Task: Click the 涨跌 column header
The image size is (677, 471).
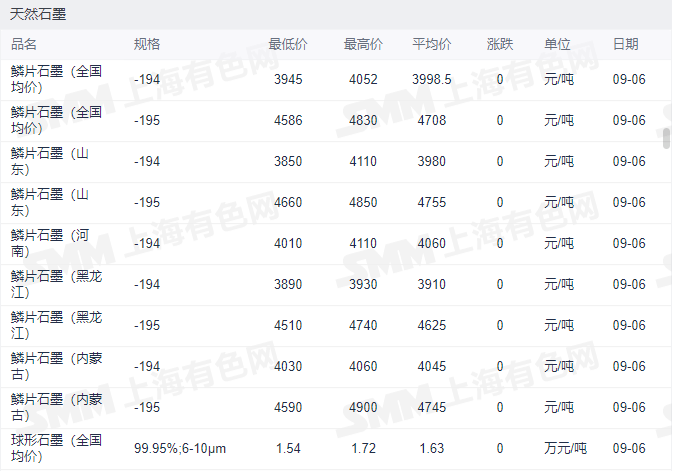Action: pos(500,44)
